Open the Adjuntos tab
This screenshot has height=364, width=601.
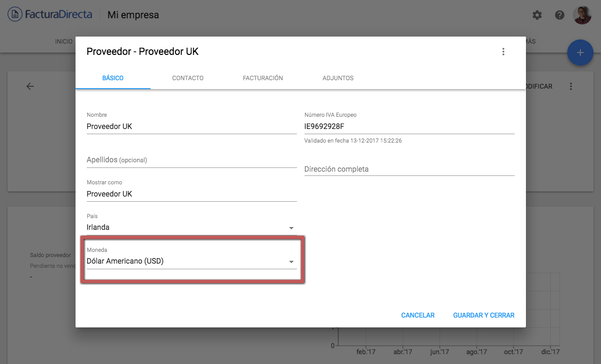(x=338, y=78)
